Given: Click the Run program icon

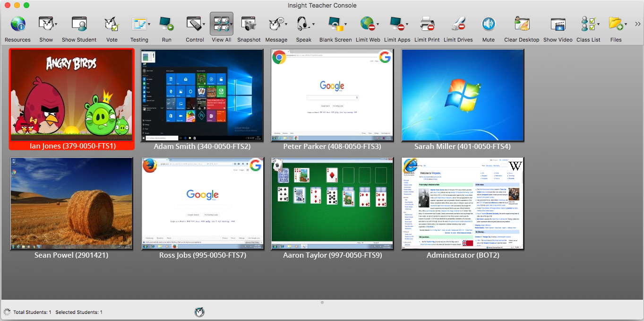Looking at the screenshot, I should (x=166, y=24).
